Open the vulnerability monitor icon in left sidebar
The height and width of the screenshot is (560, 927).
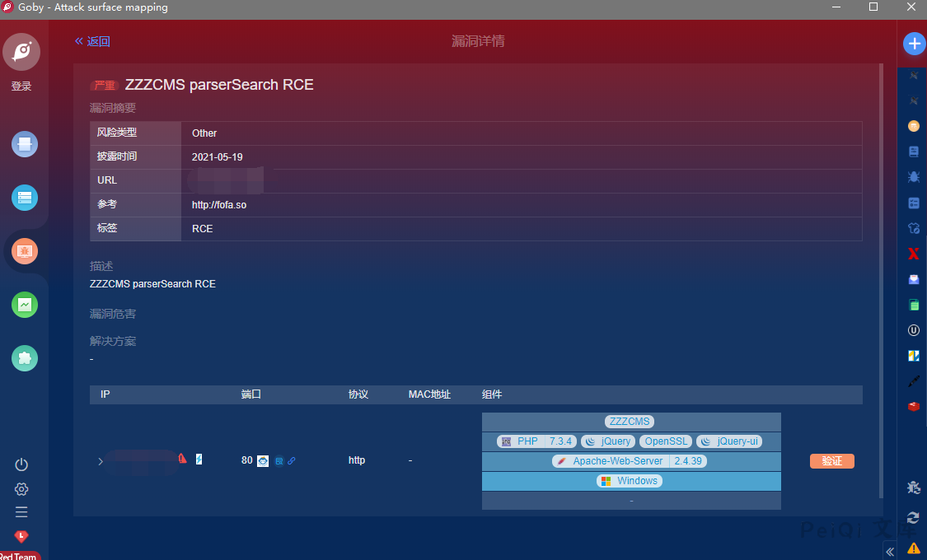click(x=25, y=250)
